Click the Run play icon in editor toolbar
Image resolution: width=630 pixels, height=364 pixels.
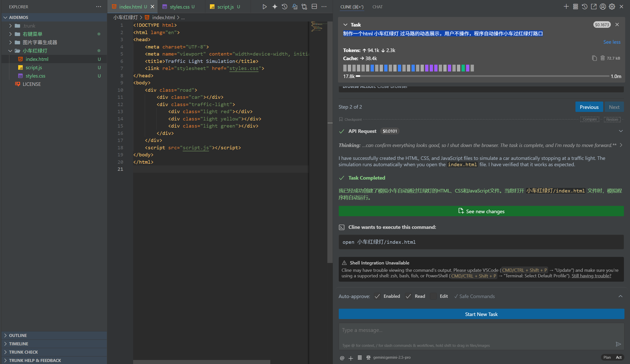coord(264,7)
